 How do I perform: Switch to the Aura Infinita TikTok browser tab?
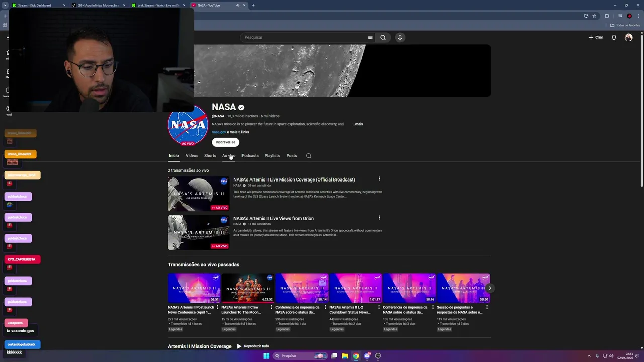pyautogui.click(x=99, y=5)
